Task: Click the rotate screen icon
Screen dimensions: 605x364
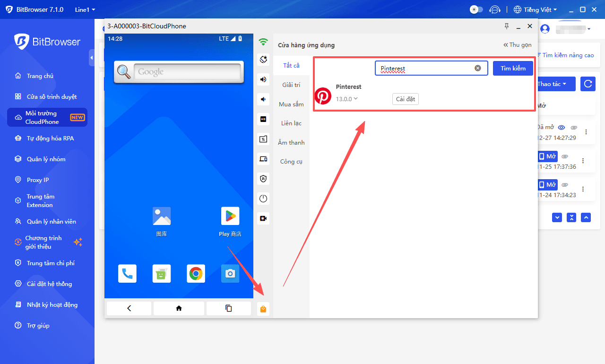Action: pos(263,60)
